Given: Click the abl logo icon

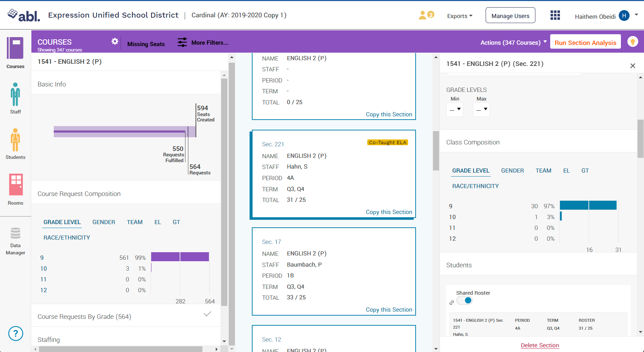Looking at the screenshot, I should [x=23, y=15].
